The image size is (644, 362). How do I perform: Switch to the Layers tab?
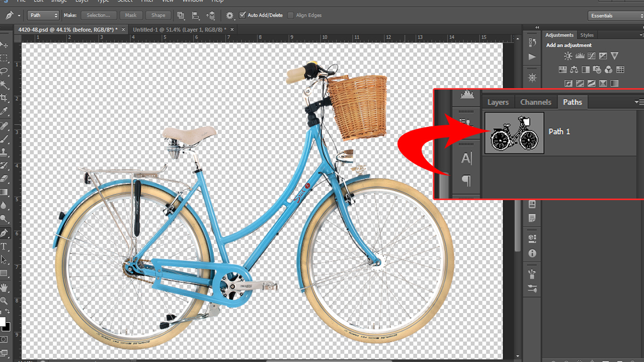(x=498, y=102)
